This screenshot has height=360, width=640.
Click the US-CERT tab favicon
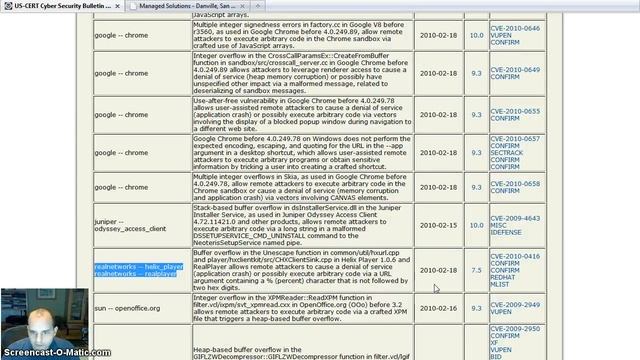[x=8, y=6]
